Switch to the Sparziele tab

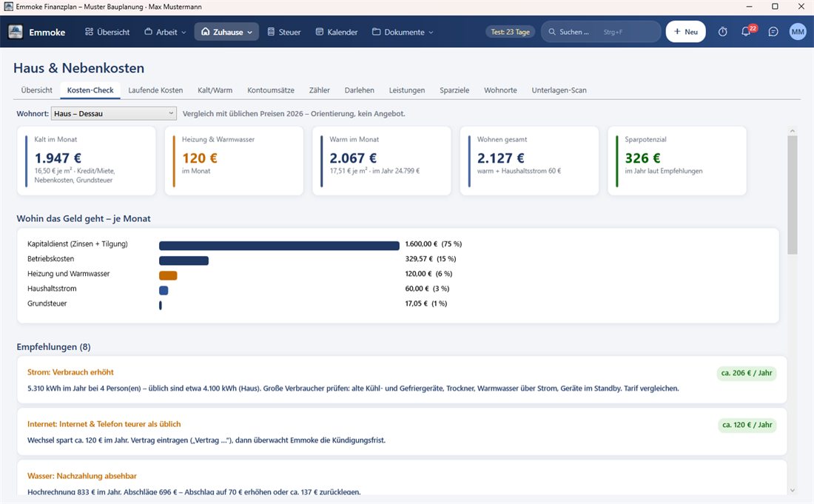click(x=454, y=90)
